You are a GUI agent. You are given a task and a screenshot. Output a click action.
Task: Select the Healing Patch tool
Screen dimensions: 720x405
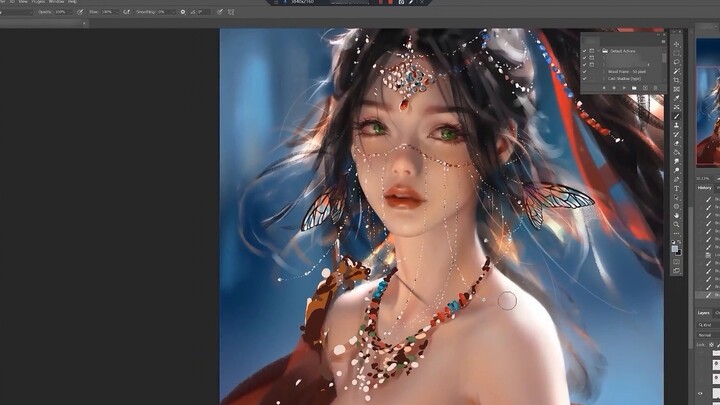click(x=676, y=107)
